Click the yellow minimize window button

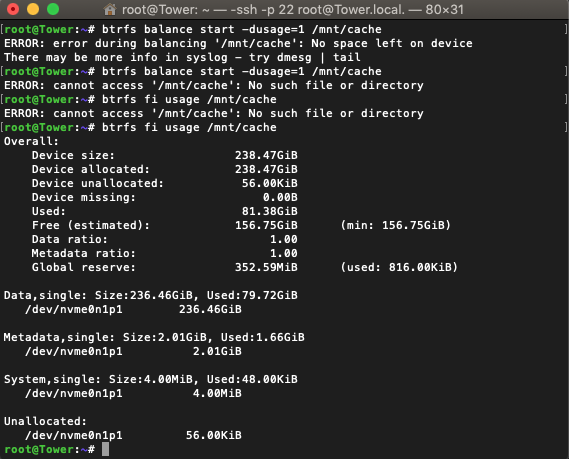click(x=33, y=9)
